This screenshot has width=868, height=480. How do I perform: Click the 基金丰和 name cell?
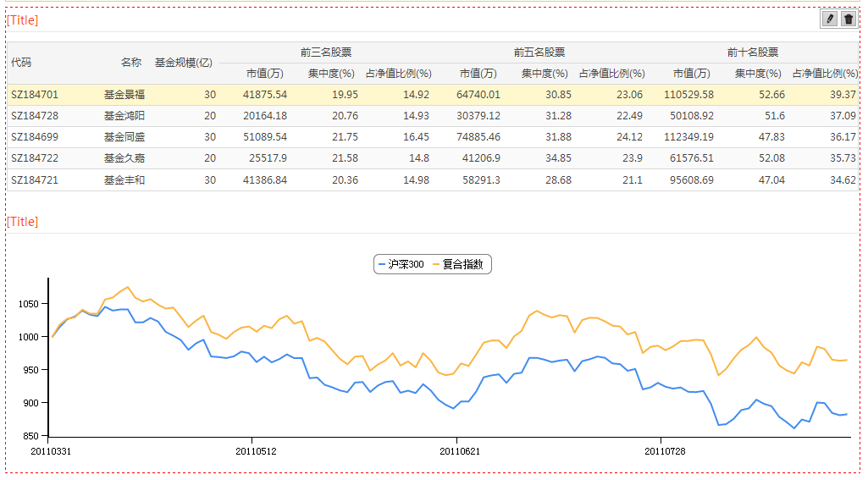[124, 180]
